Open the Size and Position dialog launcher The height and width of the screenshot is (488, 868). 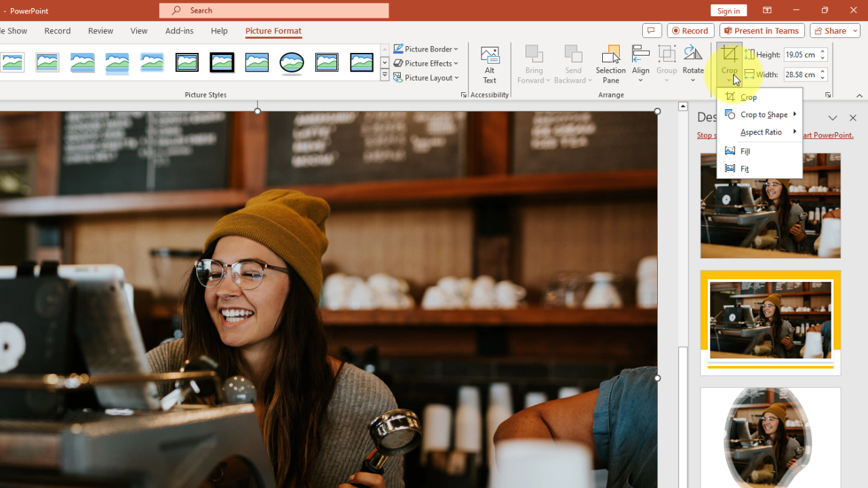[828, 95]
